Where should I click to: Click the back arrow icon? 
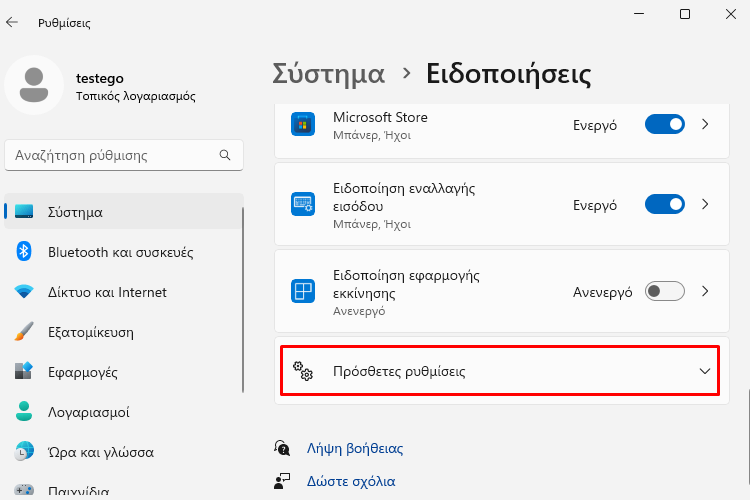(12, 22)
